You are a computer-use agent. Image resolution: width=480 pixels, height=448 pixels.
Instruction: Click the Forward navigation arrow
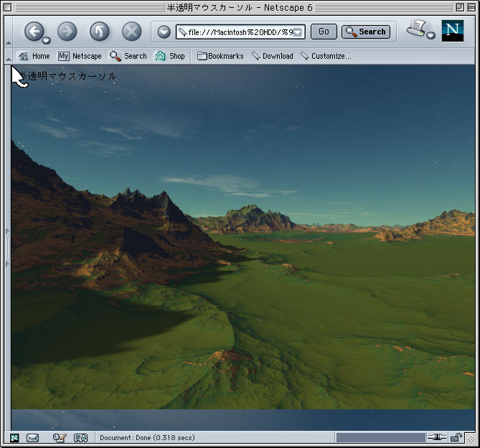coord(67,32)
